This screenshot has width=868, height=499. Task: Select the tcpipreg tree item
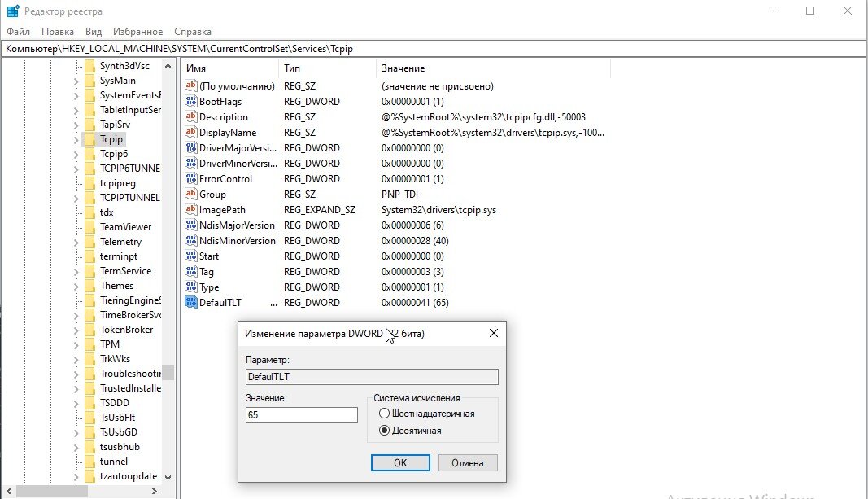[117, 183]
